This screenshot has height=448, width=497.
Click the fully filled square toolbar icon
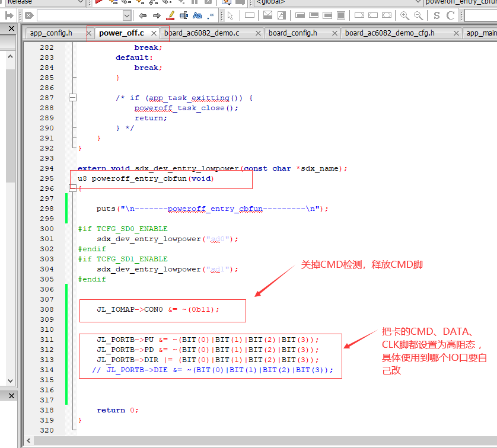point(341,15)
